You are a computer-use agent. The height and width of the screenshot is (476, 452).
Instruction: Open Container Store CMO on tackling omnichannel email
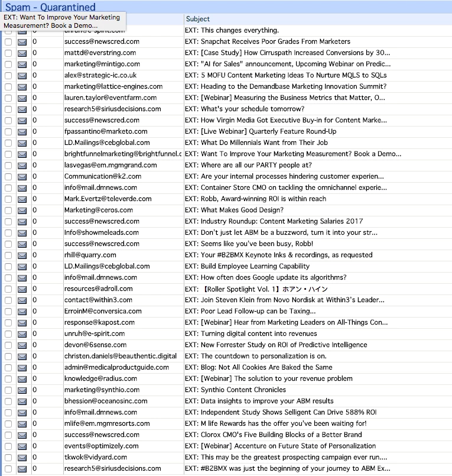tap(286, 187)
